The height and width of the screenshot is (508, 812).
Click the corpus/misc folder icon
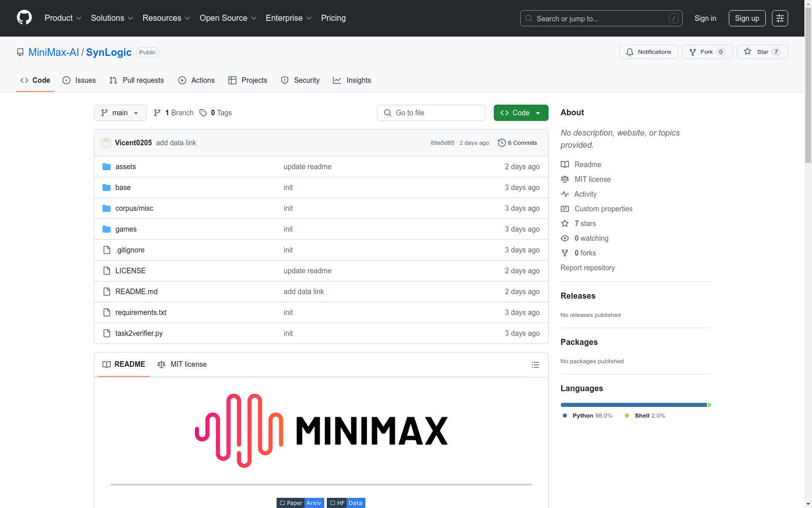107,208
